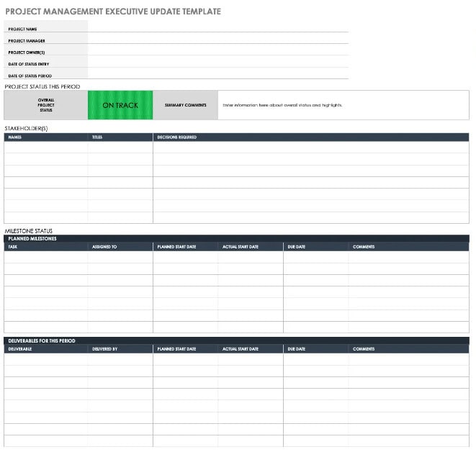Click the first empty cell under Decisions Required

click(x=311, y=148)
